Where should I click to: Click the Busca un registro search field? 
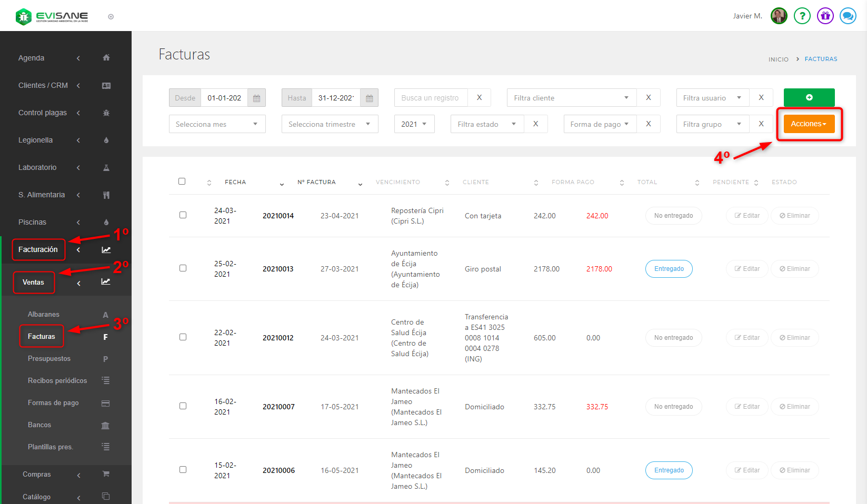[x=430, y=98]
